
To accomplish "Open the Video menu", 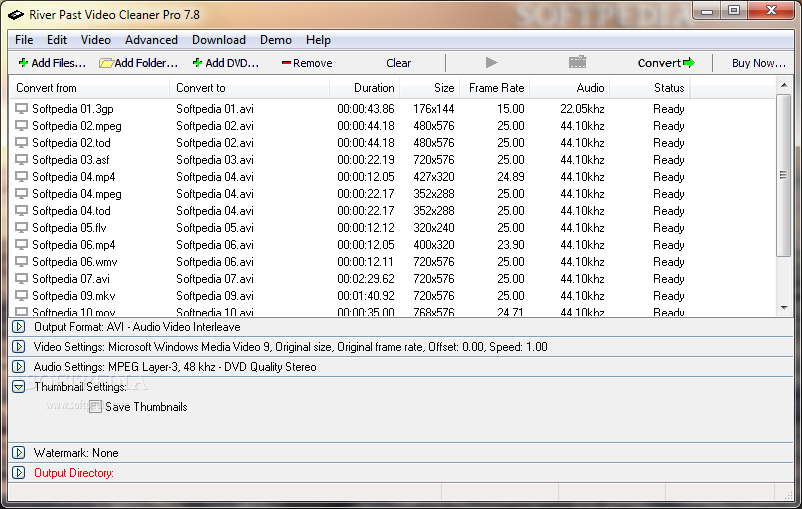I will tap(96, 40).
